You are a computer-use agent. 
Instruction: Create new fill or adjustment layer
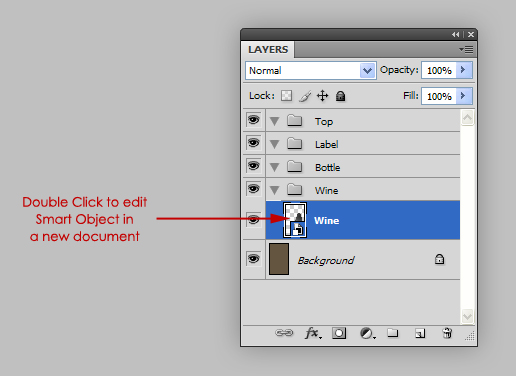367,333
